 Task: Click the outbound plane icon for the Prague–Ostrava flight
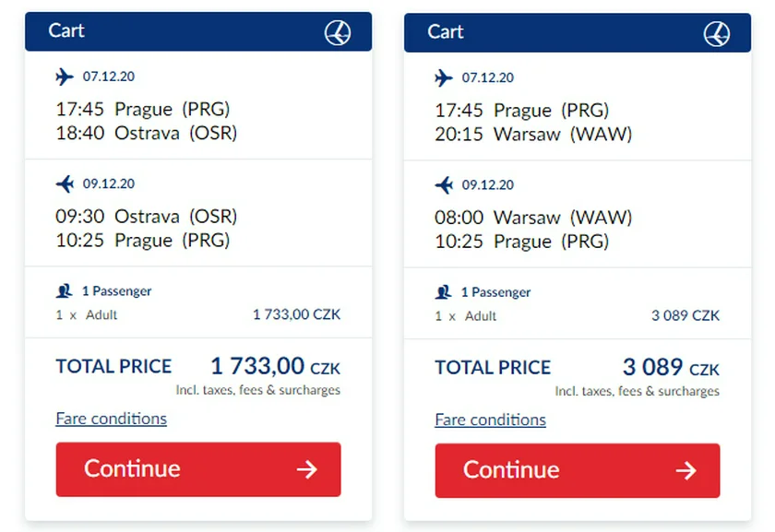[65, 77]
